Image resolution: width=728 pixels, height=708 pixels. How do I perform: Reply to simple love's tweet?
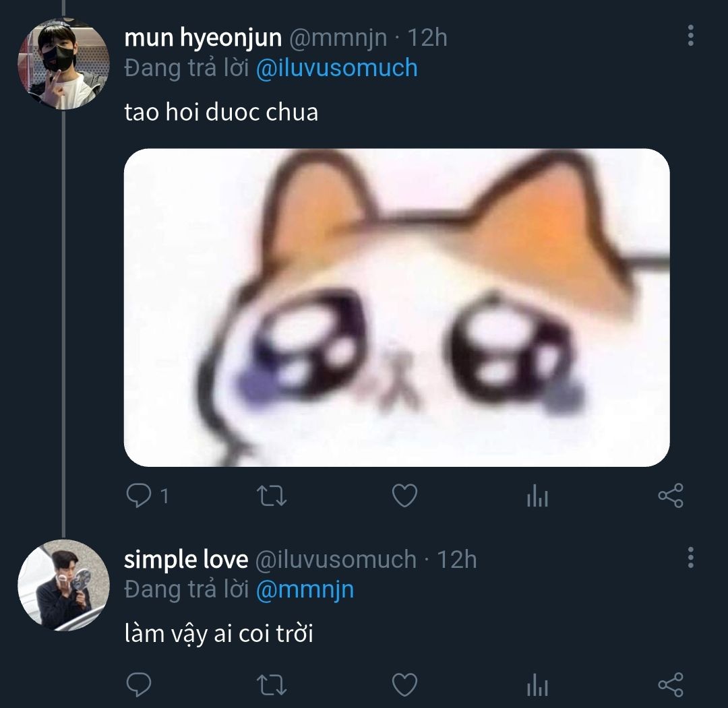[140, 685]
